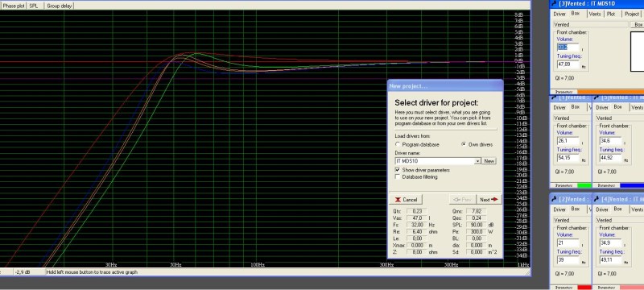This screenshot has width=644, height=290.
Task: Open the Driver tab in the [5]Vented window
Action: pos(602,108)
